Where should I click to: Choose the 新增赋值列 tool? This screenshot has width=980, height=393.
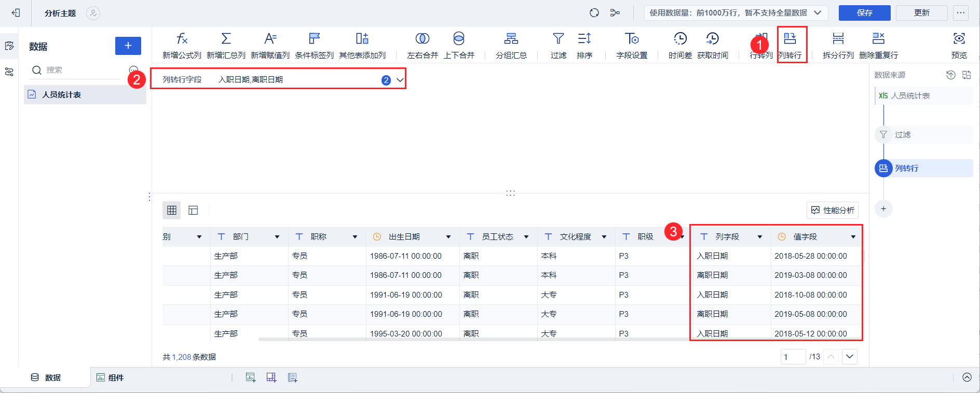click(x=270, y=46)
